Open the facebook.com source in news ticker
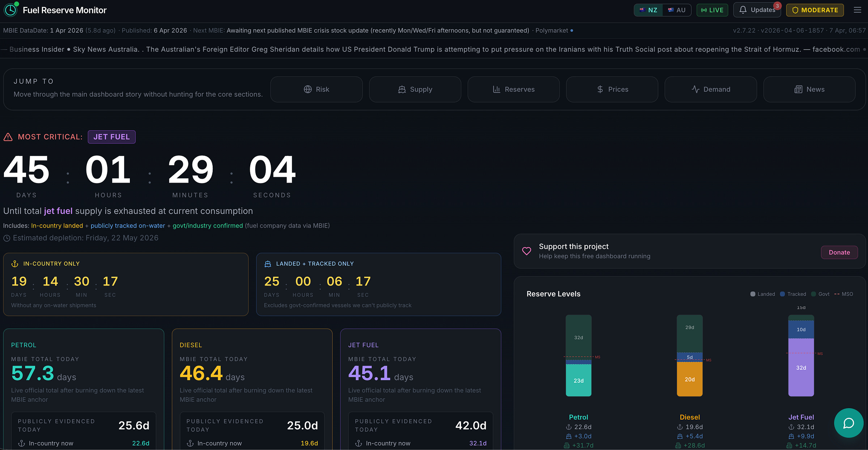868x450 pixels. (836, 49)
